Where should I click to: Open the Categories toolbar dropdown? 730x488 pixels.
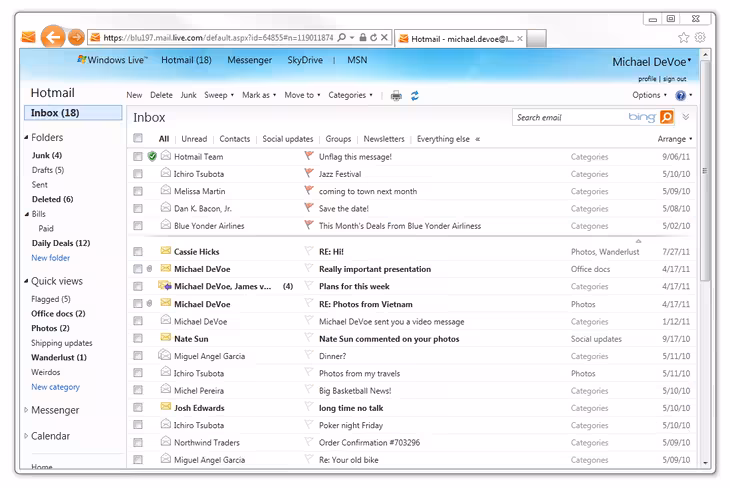(x=350, y=95)
